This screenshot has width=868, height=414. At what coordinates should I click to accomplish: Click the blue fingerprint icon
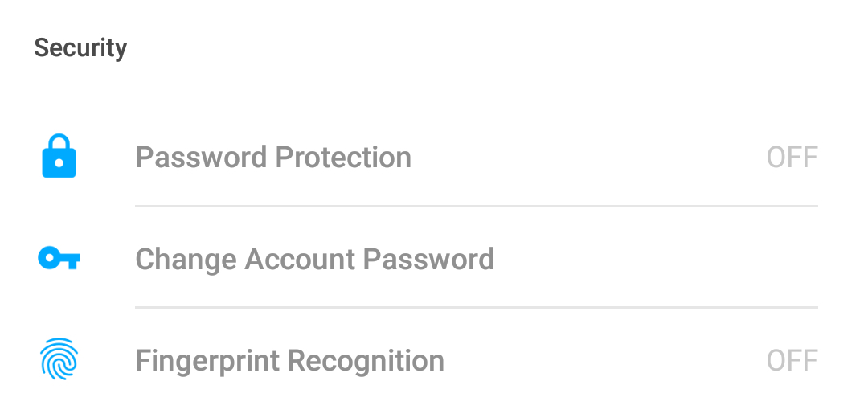point(59,359)
